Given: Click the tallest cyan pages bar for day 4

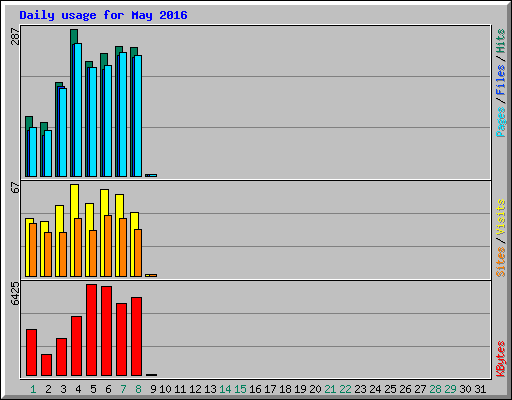Looking at the screenshot, I should pos(78,110).
